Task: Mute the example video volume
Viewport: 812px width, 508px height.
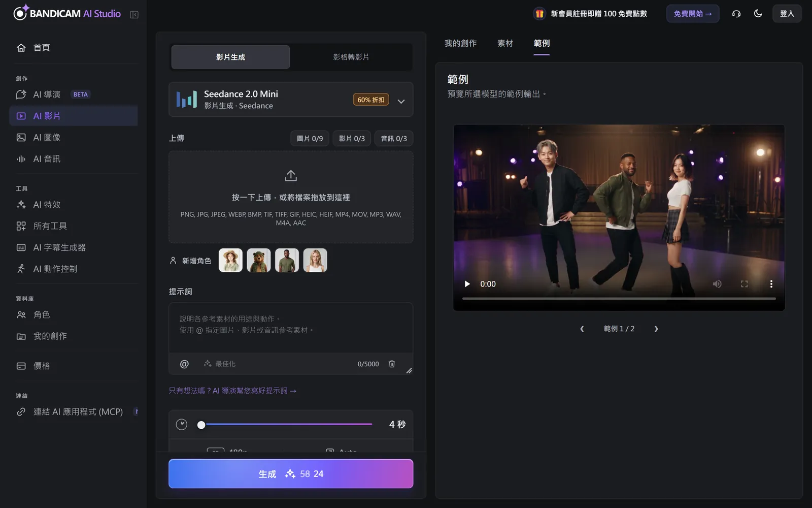Action: [717, 284]
